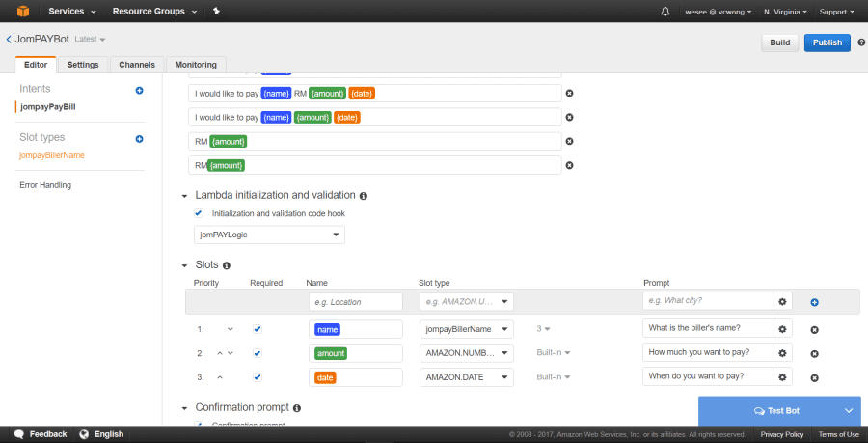Add a new intent with plus icon

140,91
